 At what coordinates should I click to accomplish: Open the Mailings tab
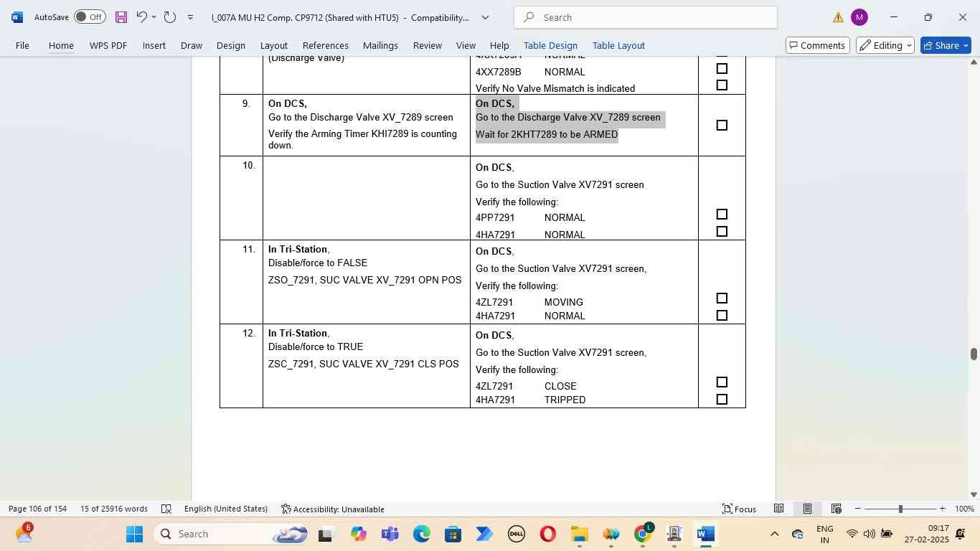[380, 45]
